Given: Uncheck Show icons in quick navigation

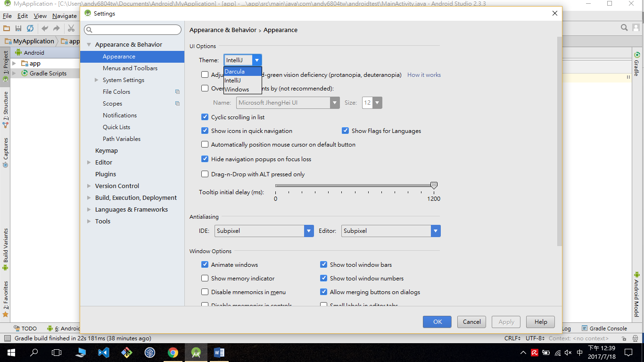Looking at the screenshot, I should point(205,131).
